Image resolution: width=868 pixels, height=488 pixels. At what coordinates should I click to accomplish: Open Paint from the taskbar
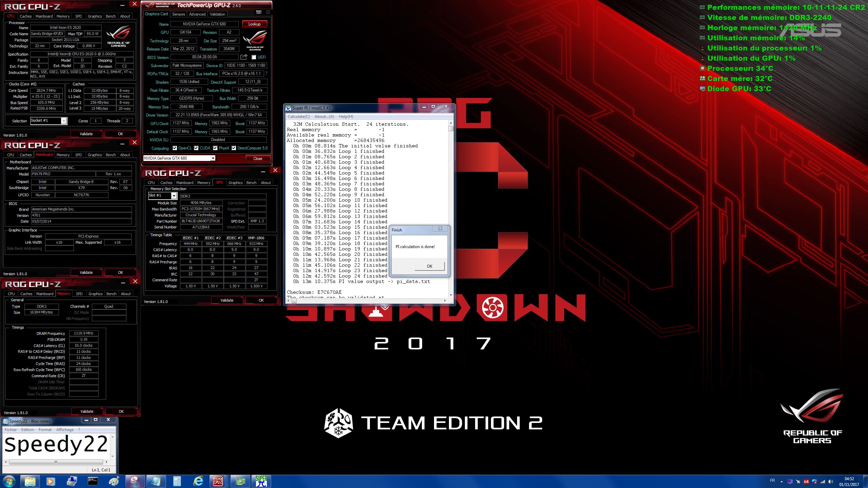coord(114,481)
